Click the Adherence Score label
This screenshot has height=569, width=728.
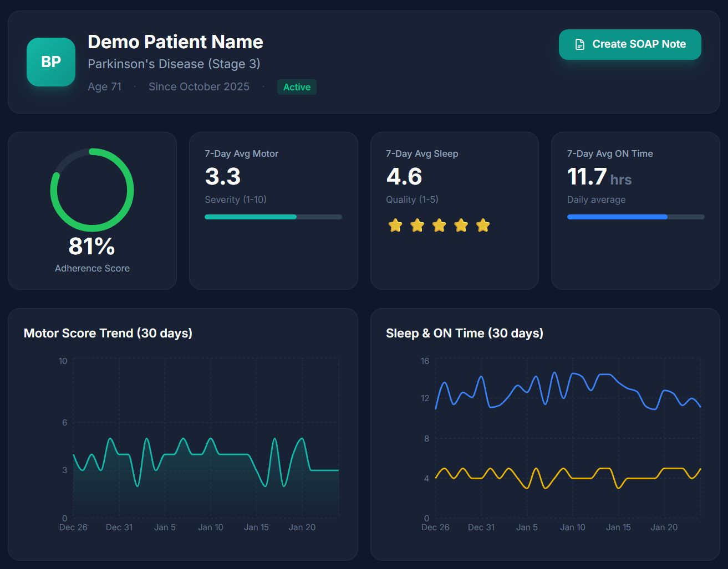pyautogui.click(x=92, y=268)
